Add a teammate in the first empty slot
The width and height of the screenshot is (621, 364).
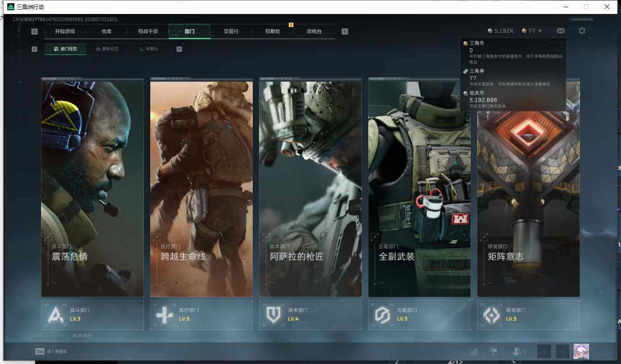tap(544, 351)
